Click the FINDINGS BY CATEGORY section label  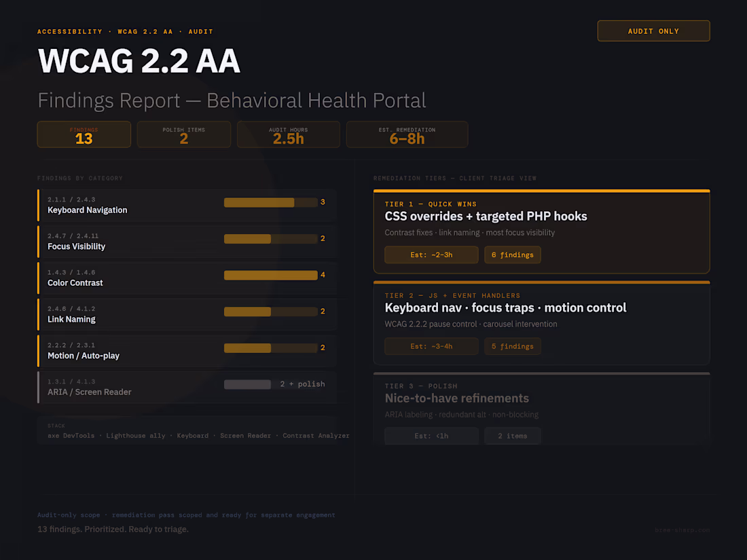click(x=80, y=178)
